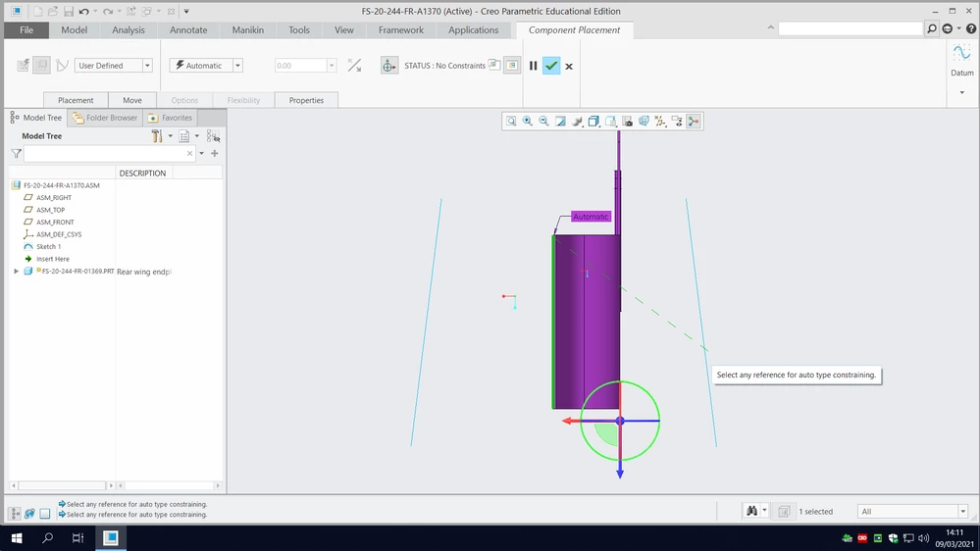Screen dimensions: 980x551
Task: Click the Windows Start button
Action: (17, 538)
